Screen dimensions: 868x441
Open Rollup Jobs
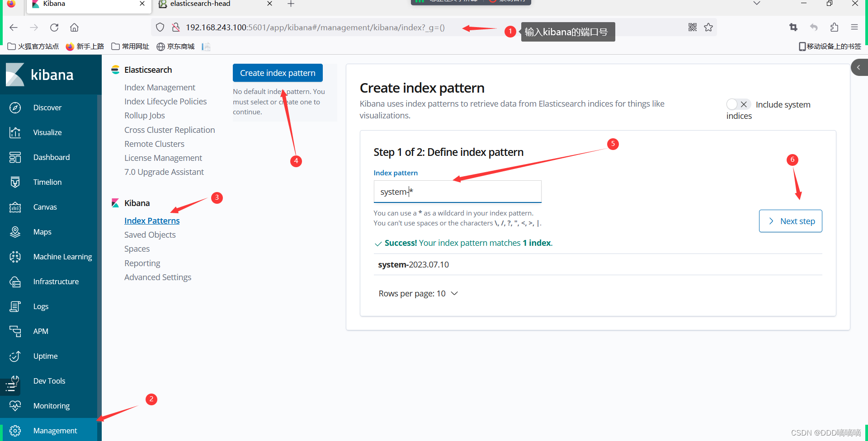pyautogui.click(x=145, y=116)
